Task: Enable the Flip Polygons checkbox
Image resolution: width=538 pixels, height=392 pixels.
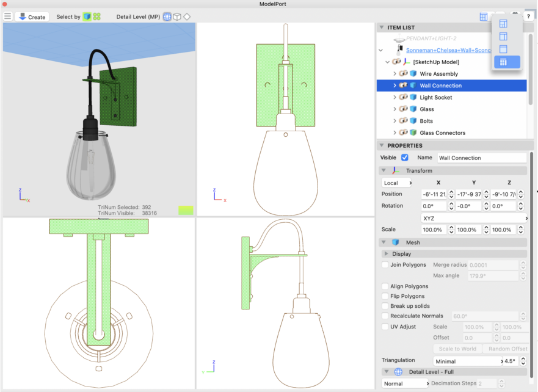Action: tap(385, 296)
